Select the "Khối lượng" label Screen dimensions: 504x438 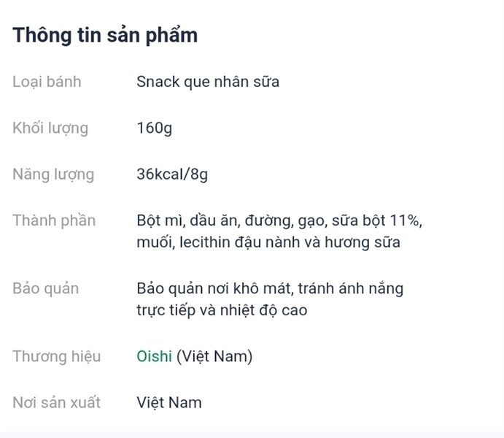(50, 128)
